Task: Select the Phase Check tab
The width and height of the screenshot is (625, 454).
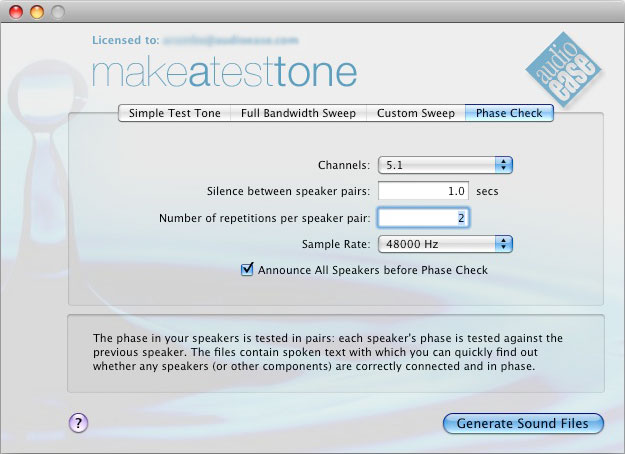Action: (x=509, y=113)
